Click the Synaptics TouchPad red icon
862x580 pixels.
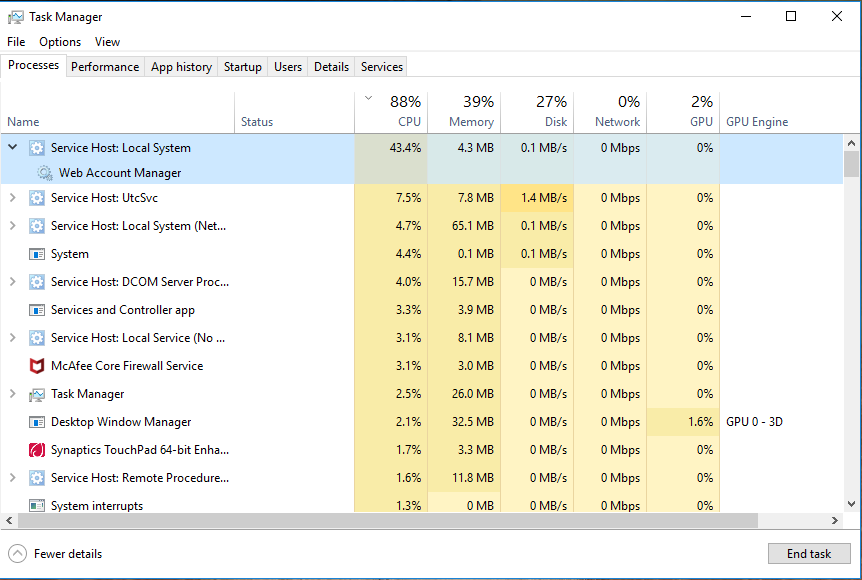pyautogui.click(x=37, y=450)
